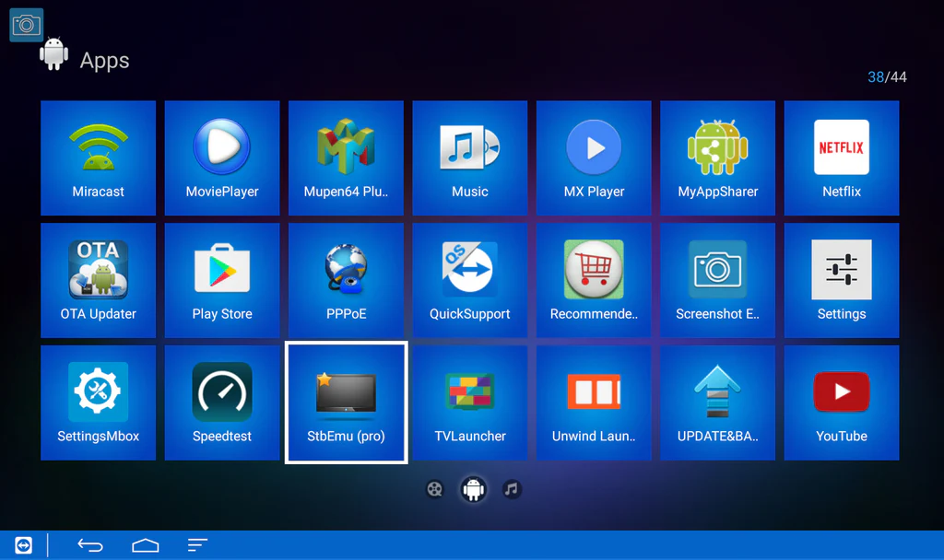Launch MoviePlayer
The height and width of the screenshot is (560, 944).
[x=221, y=157]
